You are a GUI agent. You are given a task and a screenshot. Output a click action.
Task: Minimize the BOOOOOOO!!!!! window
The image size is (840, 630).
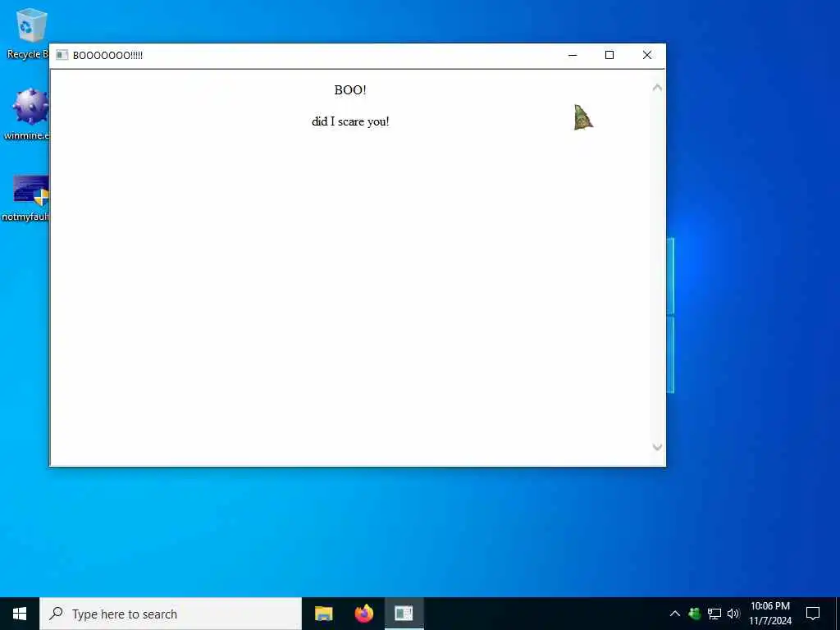pyautogui.click(x=573, y=55)
